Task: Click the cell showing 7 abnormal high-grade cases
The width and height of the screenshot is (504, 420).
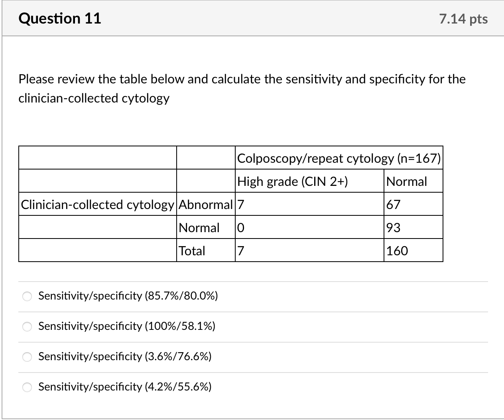Action: [240, 204]
